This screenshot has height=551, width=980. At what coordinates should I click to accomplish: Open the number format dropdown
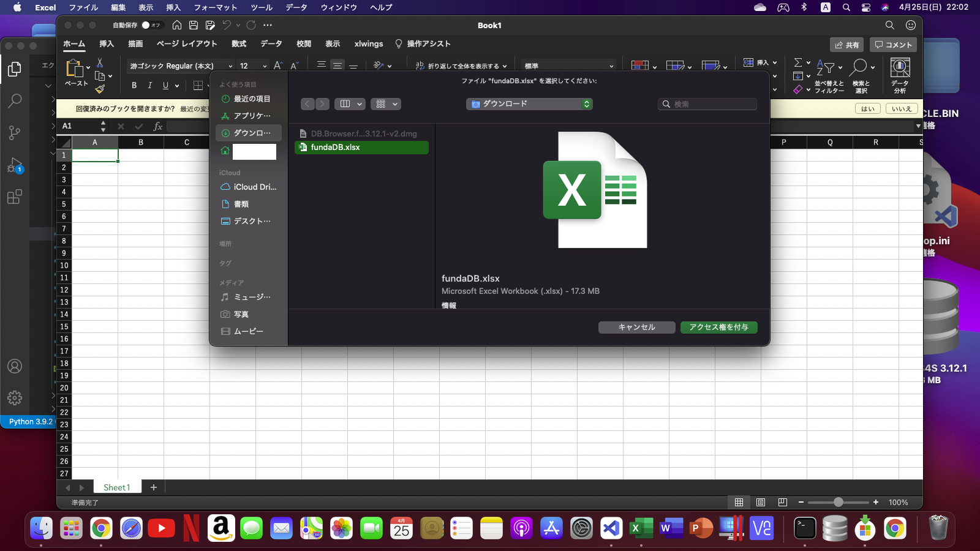pos(611,66)
